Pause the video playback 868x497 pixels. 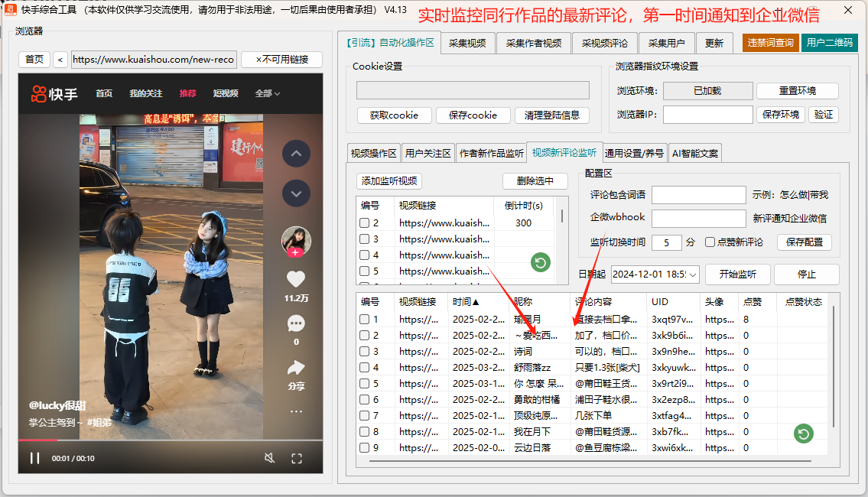(x=34, y=458)
